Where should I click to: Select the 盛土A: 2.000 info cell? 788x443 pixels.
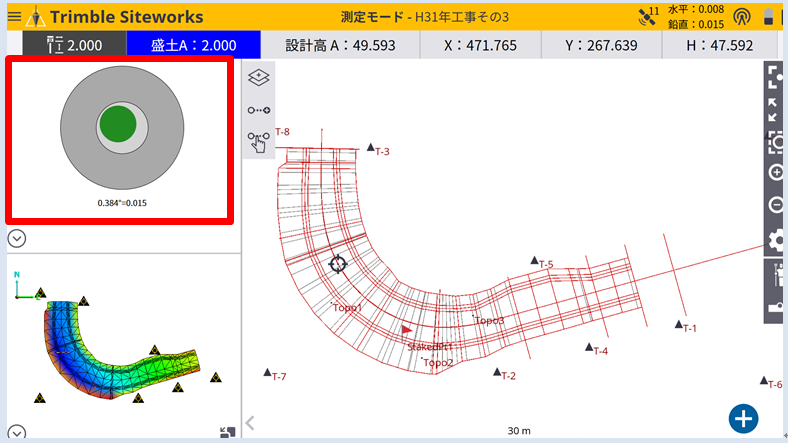193,45
